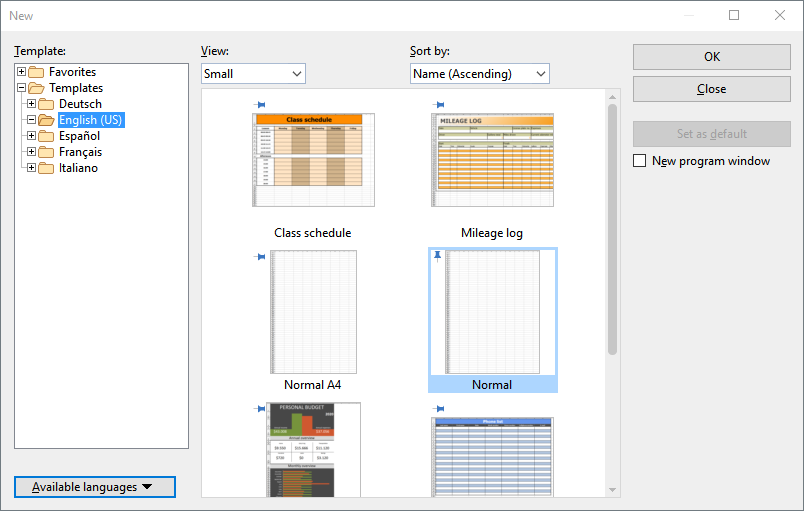This screenshot has height=511, width=804.
Task: Open the Available languages menu button
Action: pyautogui.click(x=95, y=487)
